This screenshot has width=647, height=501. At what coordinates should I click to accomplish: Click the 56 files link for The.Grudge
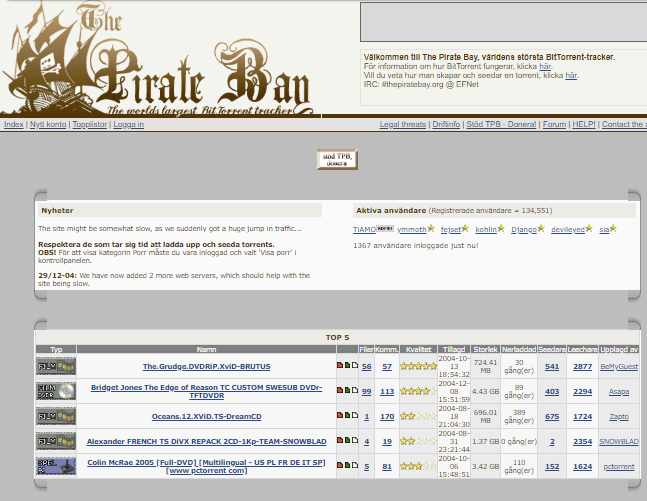click(366, 366)
